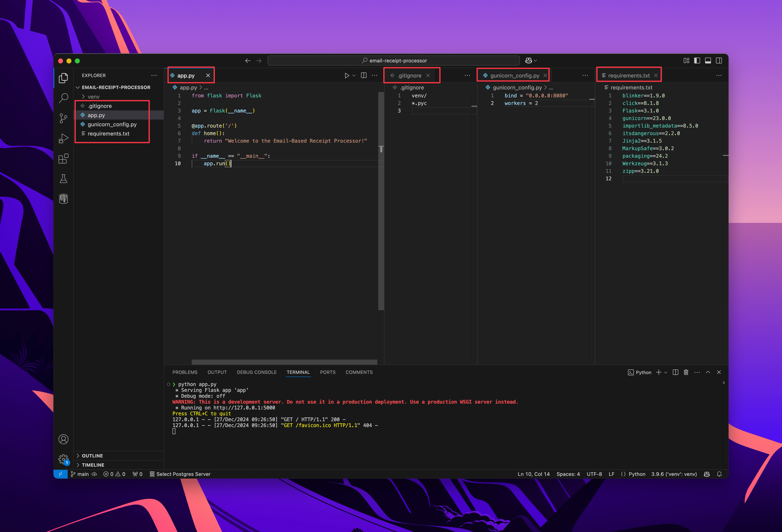
Task: Open the Copilot icon in title bar
Action: pyautogui.click(x=529, y=61)
